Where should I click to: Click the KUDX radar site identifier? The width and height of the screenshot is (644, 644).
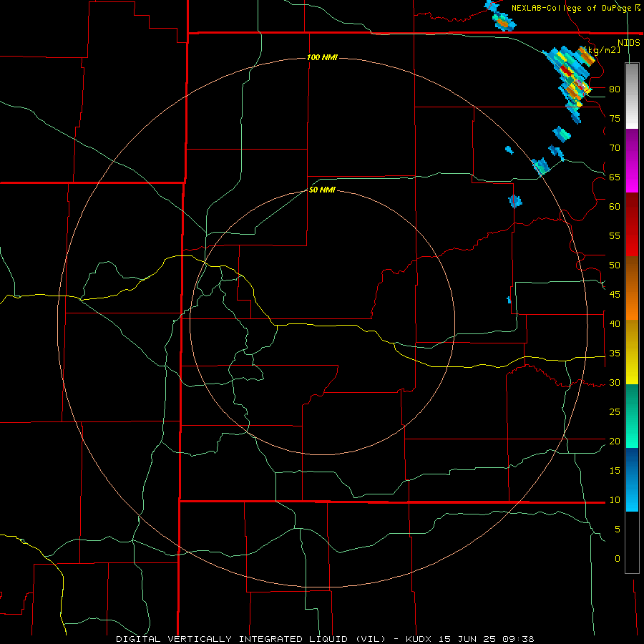419,639
